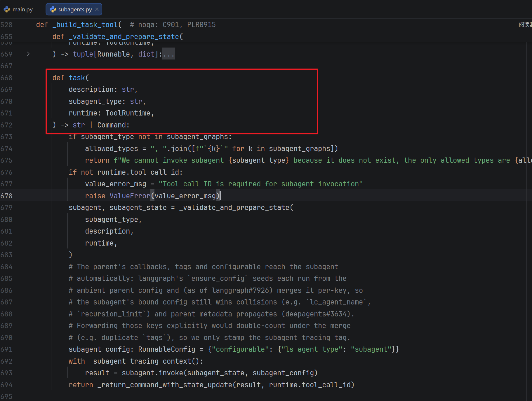Click the closing parenthesis on line 683

[70, 255]
